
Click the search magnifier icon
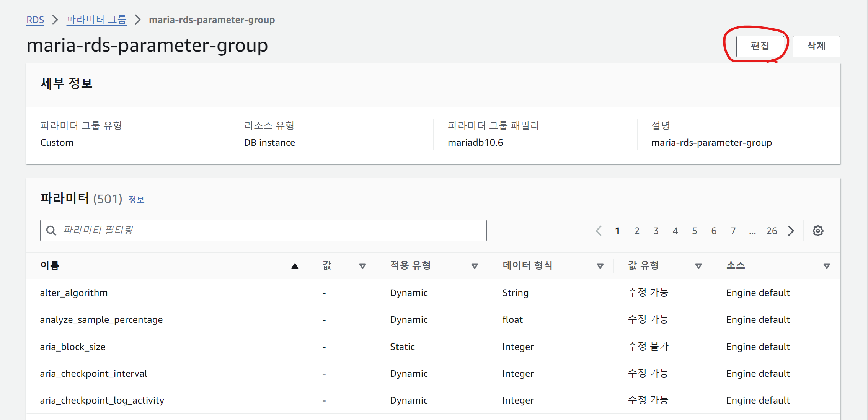tap(51, 230)
